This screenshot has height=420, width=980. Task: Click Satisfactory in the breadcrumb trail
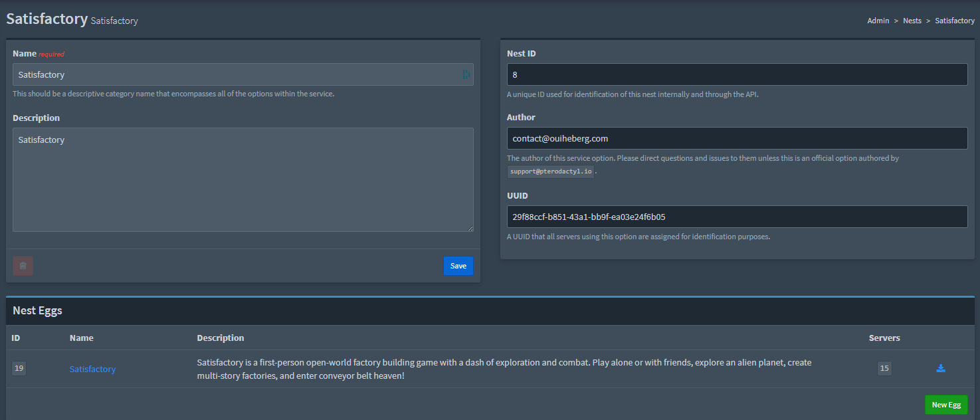pyautogui.click(x=954, y=21)
